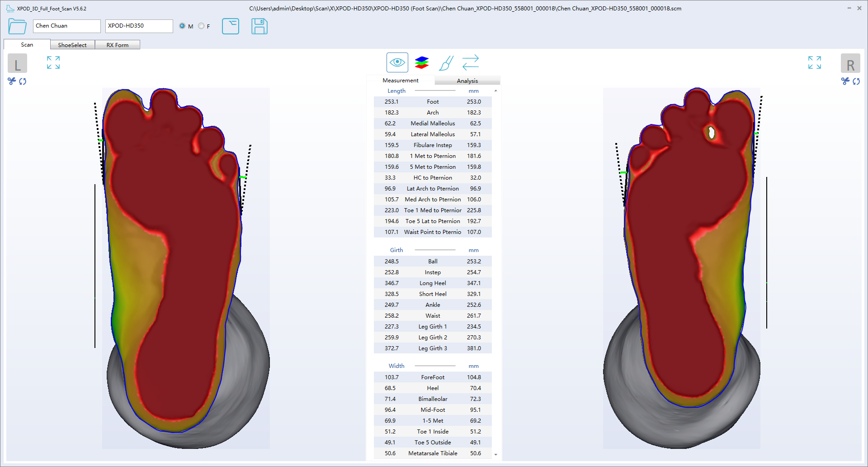Viewport: 868px width, 467px height.
Task: Click the L left foot button
Action: click(x=17, y=64)
